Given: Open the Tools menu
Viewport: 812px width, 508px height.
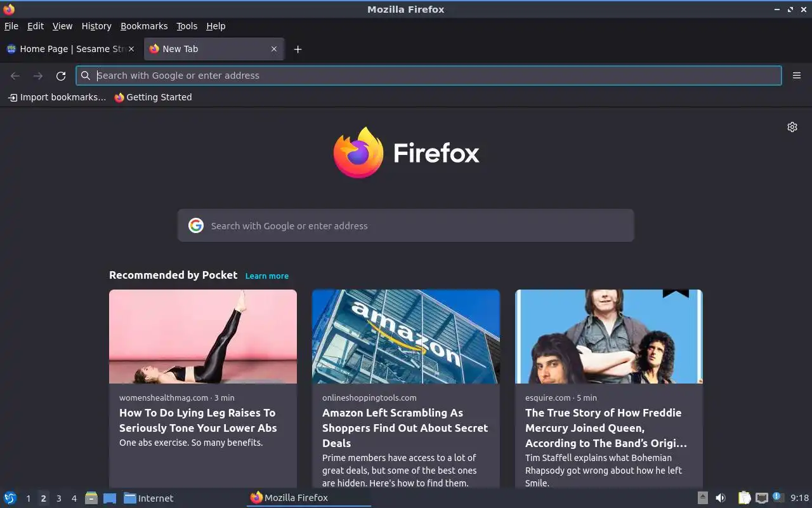Looking at the screenshot, I should [x=187, y=26].
